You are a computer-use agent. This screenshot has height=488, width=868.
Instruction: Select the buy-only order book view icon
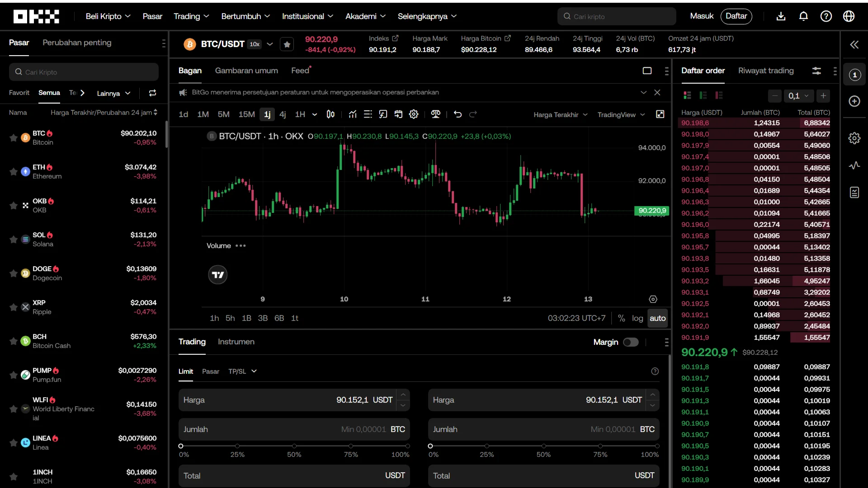[704, 95]
